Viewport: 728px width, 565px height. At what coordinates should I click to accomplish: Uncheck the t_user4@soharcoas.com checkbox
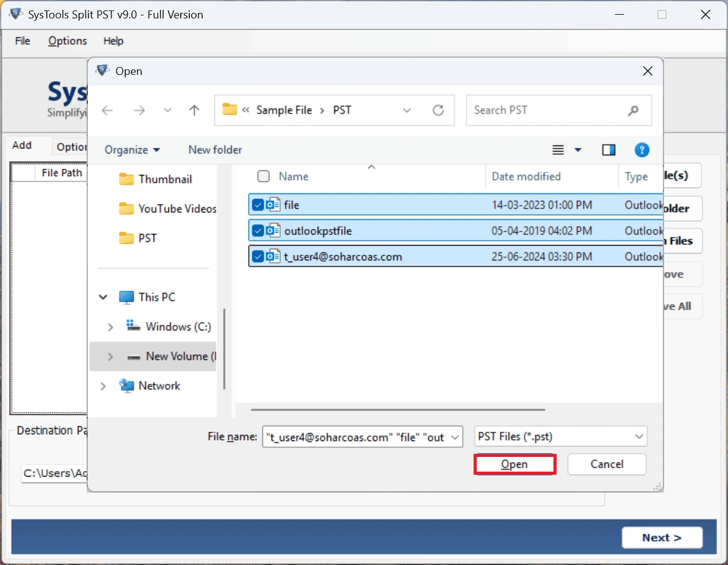point(257,257)
